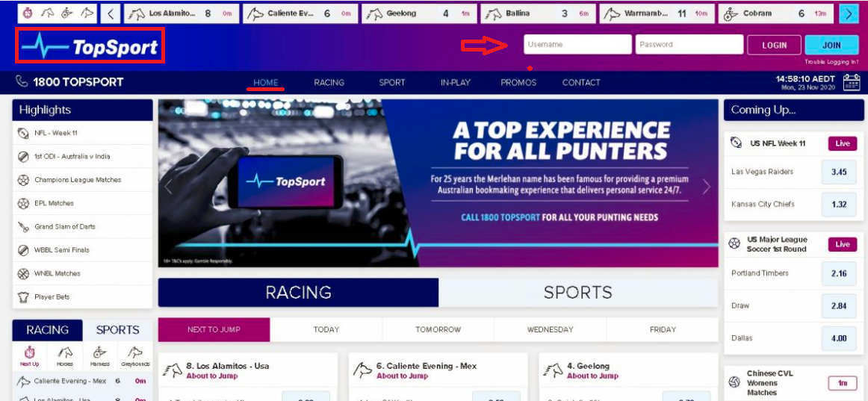The width and height of the screenshot is (868, 401).
Task: Bet on Kansas City Chiefs at 1.32
Action: (839, 204)
